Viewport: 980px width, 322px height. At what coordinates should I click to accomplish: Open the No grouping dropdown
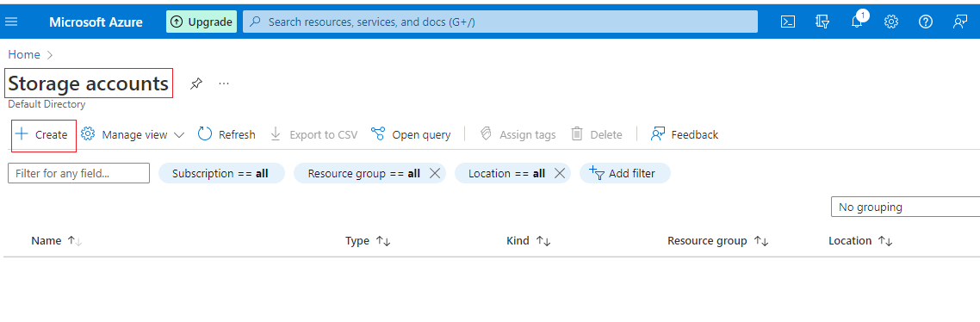click(x=905, y=207)
